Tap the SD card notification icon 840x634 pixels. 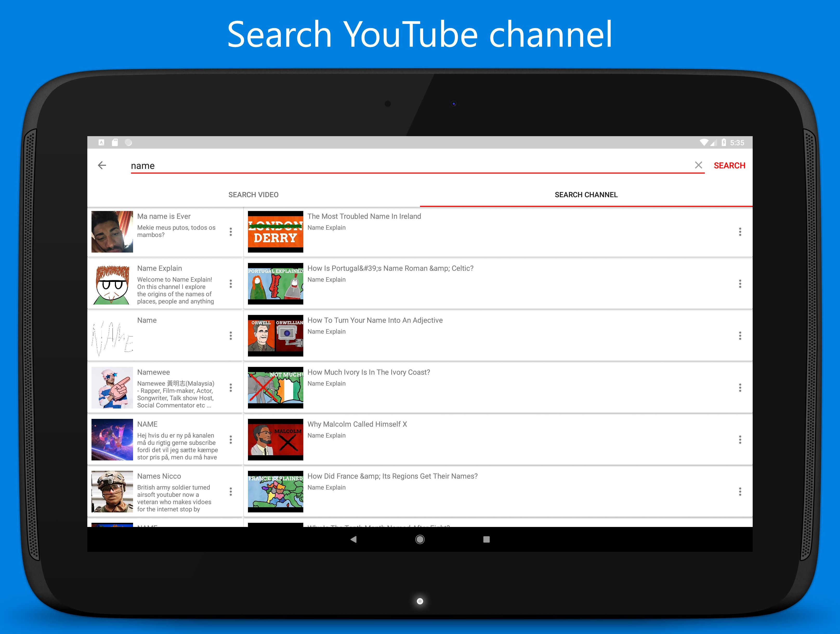click(115, 142)
